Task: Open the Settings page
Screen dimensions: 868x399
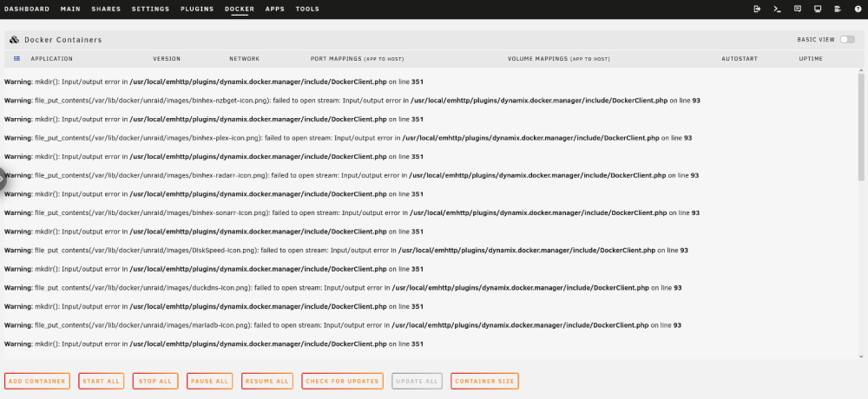Action: coord(150,9)
